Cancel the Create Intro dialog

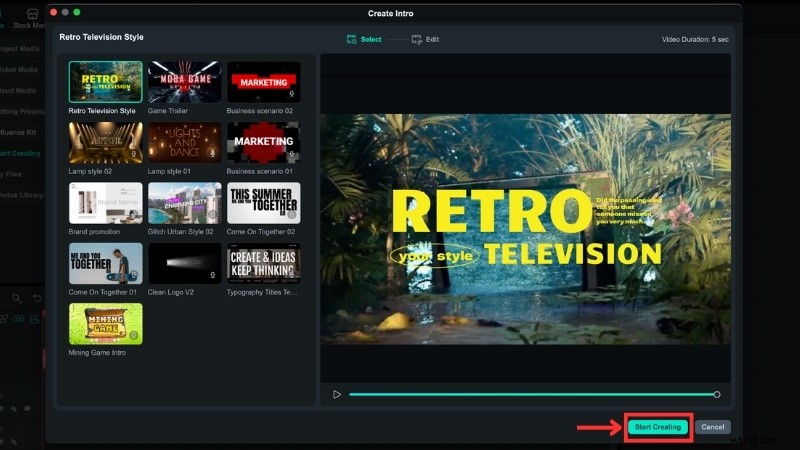(x=713, y=427)
